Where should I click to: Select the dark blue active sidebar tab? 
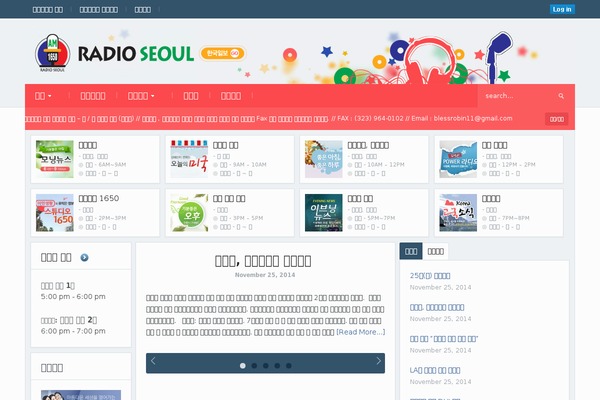(x=411, y=251)
